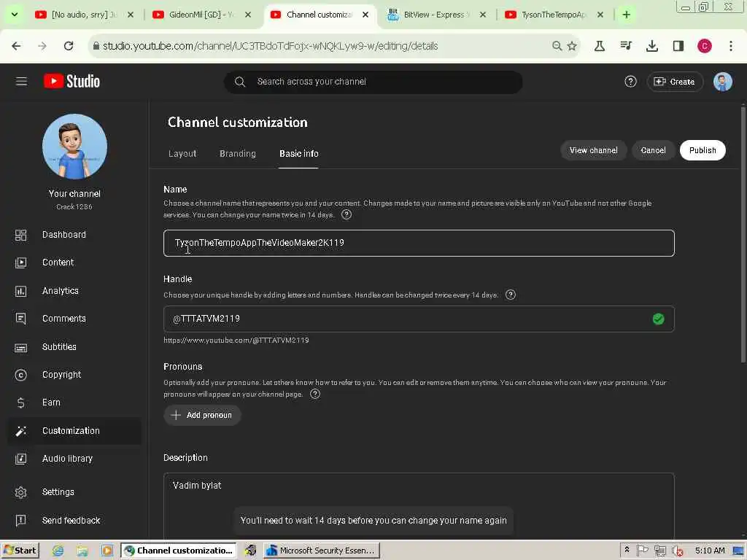Click the Customization wand icon
The height and width of the screenshot is (560, 747).
pos(20,431)
